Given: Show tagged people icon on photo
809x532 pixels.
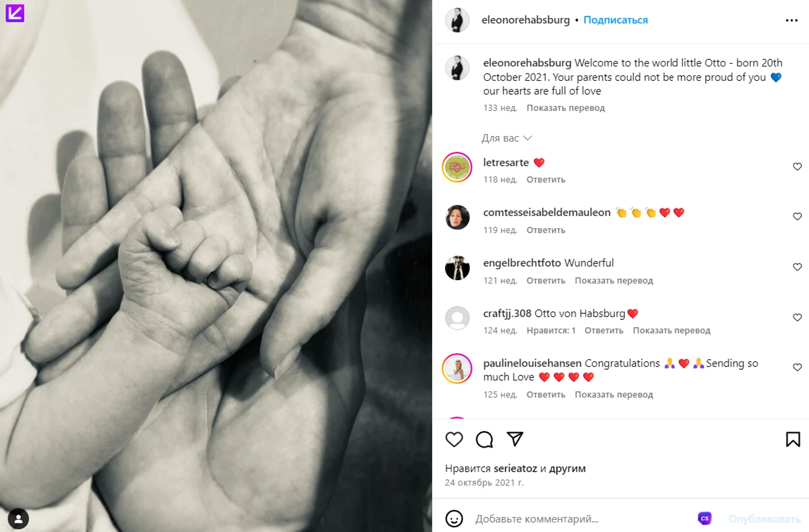Looking at the screenshot, I should (18, 519).
